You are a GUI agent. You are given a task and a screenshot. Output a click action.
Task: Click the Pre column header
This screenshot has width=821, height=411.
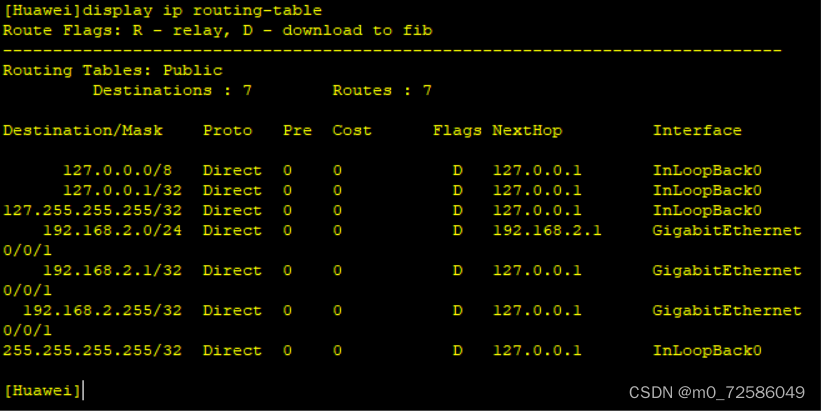tap(297, 130)
